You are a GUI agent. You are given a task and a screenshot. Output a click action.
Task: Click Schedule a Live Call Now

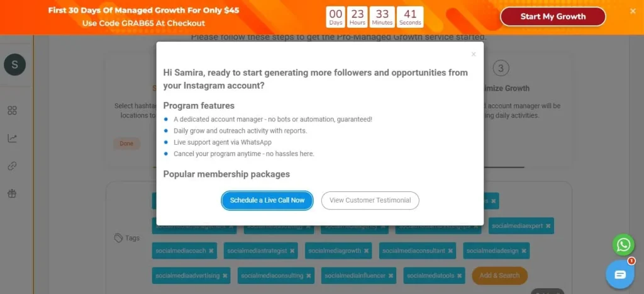[267, 200]
